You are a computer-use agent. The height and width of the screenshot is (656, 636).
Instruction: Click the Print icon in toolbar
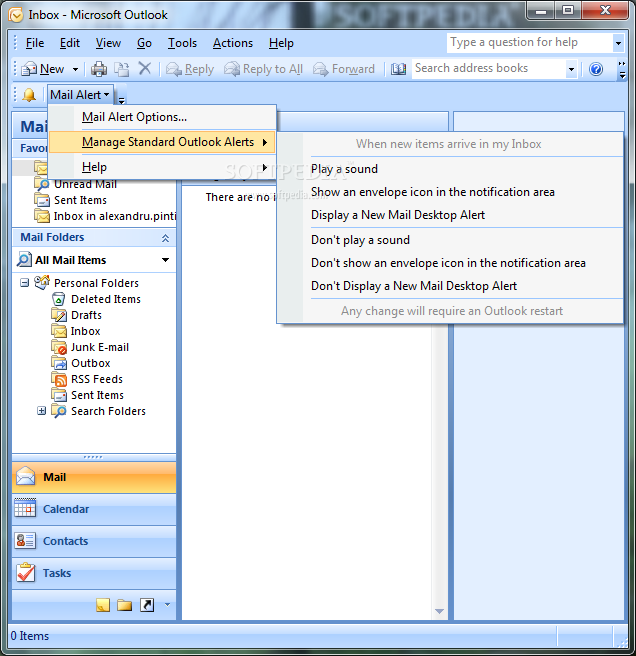pos(99,69)
